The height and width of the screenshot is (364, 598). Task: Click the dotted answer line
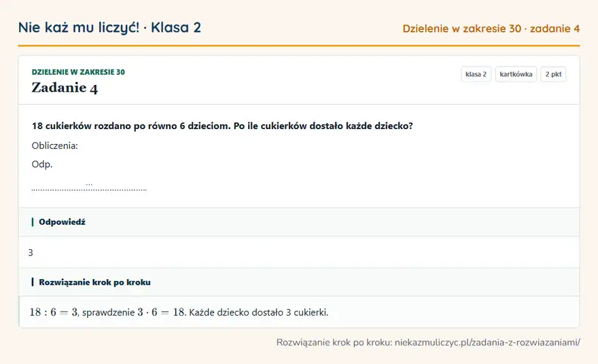point(89,189)
